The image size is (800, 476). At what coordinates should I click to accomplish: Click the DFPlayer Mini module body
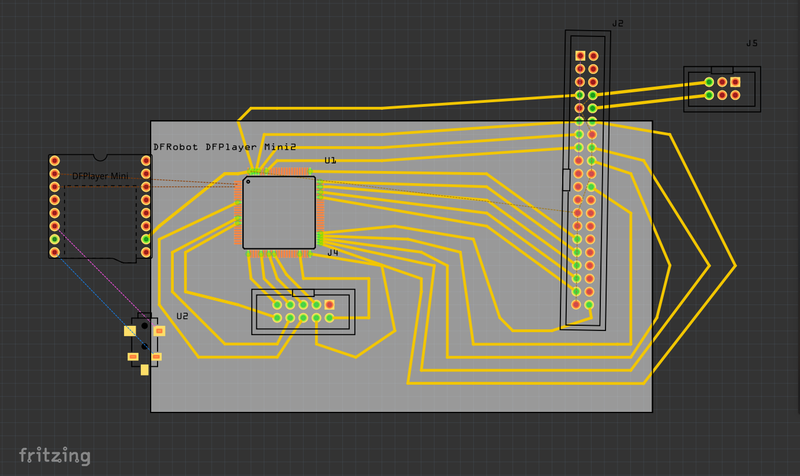click(100, 215)
